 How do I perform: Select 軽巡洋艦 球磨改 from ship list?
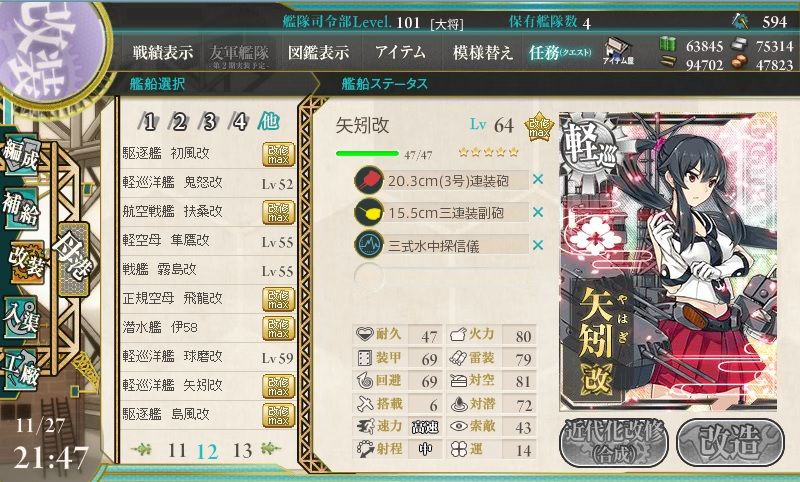point(208,357)
